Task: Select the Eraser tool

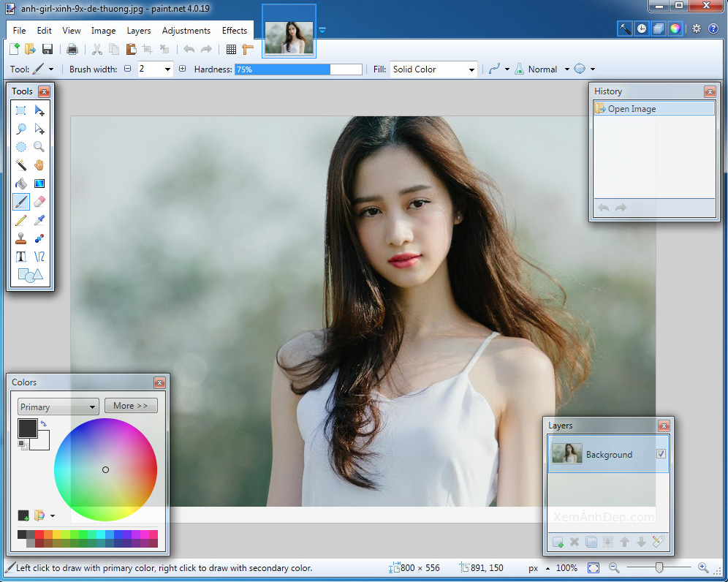Action: pyautogui.click(x=39, y=202)
